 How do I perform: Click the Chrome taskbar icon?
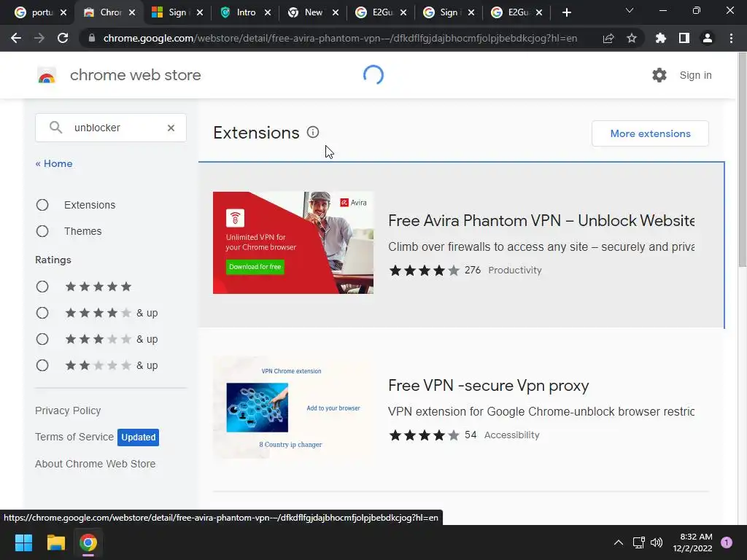tap(88, 542)
